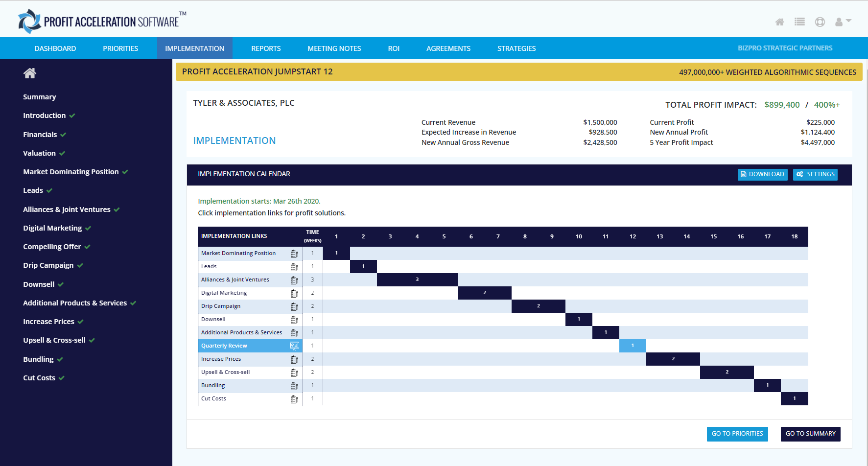Click the clipboard icon beside Increase Prices
This screenshot has height=466, width=868.
(294, 359)
